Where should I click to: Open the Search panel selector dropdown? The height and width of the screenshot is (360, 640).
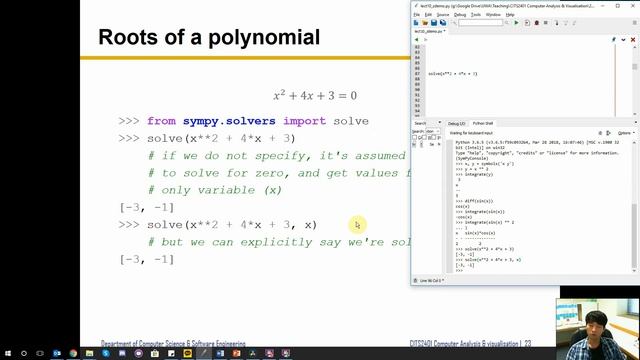point(440,122)
